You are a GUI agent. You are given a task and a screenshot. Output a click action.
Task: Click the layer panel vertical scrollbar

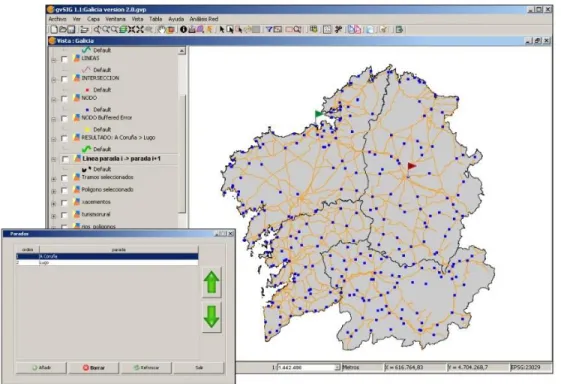pyautogui.click(x=182, y=154)
